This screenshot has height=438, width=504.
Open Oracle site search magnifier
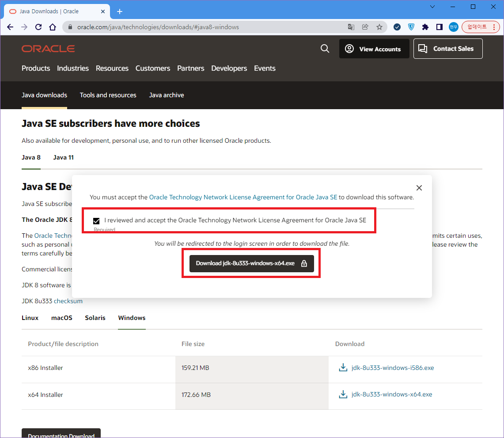pyautogui.click(x=325, y=49)
